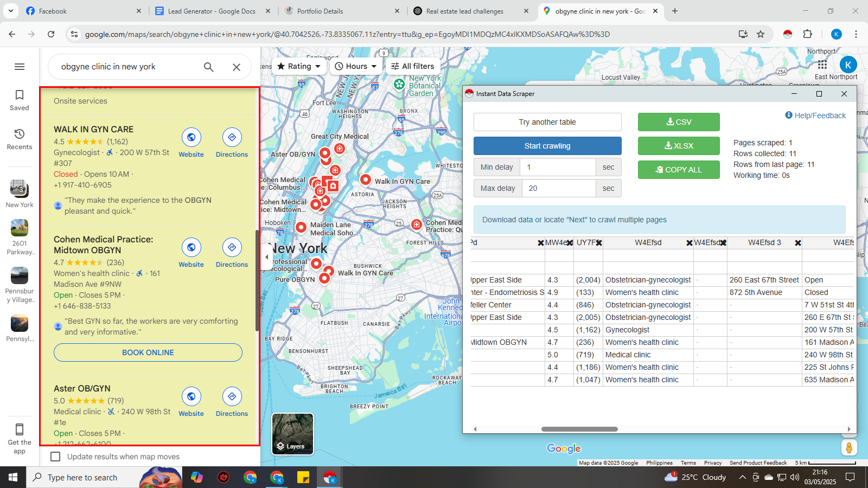This screenshot has width=868, height=488.
Task: Click the Terms link on the map footer
Action: click(x=688, y=463)
